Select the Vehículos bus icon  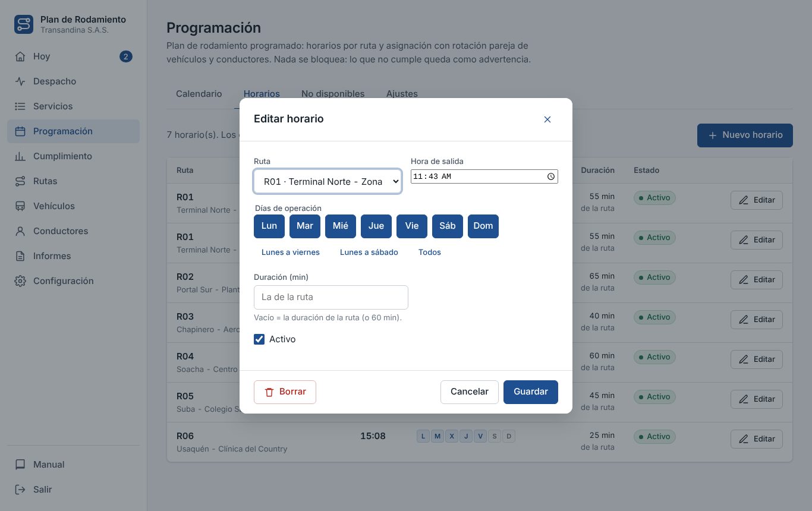(20, 206)
